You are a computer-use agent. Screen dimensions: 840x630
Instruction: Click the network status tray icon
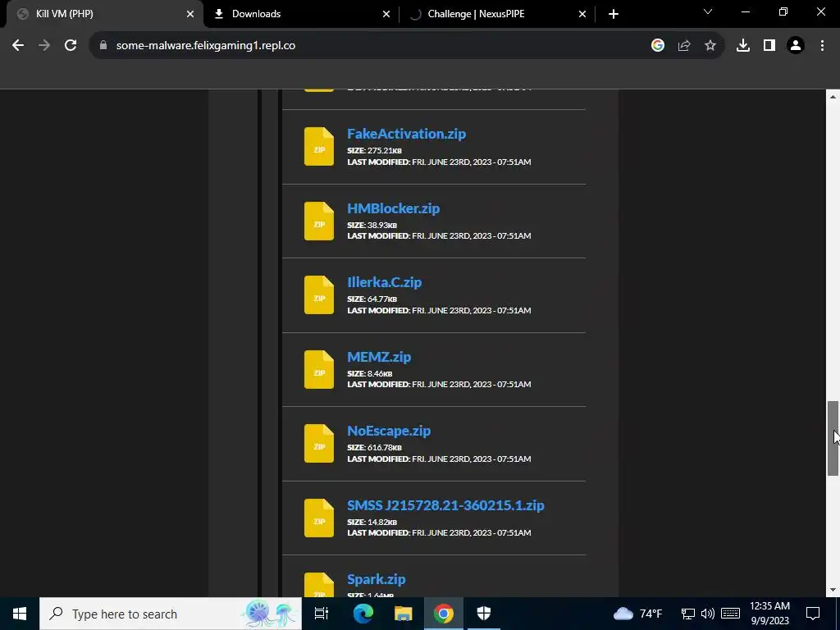coord(688,614)
